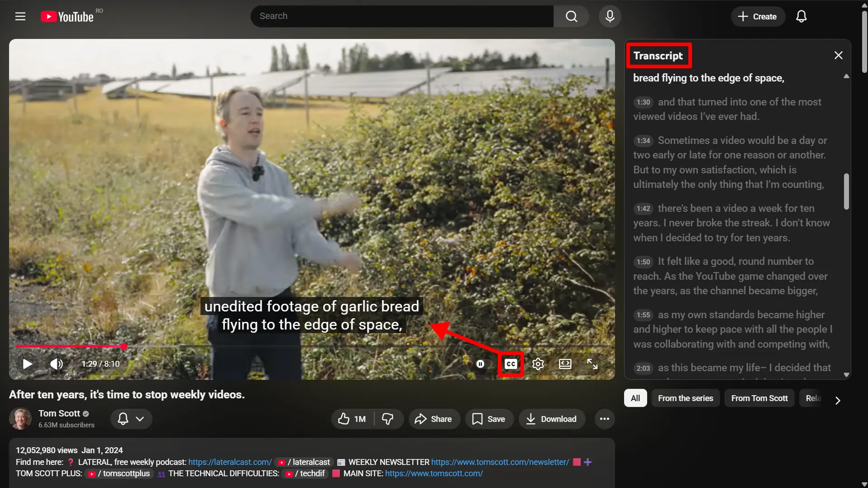Open the tomscott.com/newsletter link
This screenshot has width=868, height=488.
pos(500,462)
